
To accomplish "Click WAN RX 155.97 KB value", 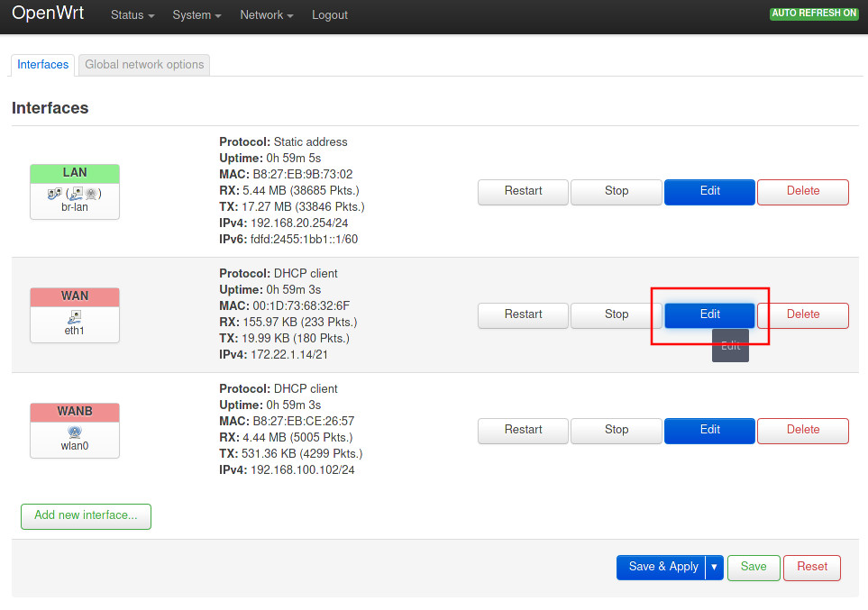I will [x=299, y=323].
